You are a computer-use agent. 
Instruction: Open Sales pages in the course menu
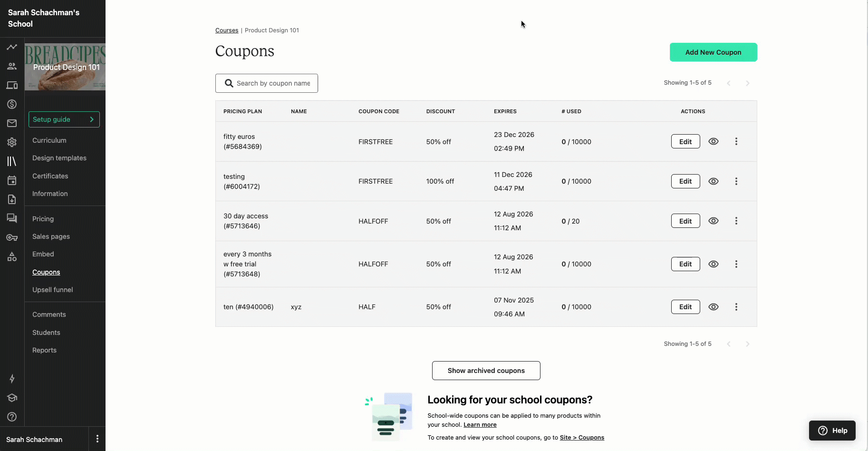point(51,236)
